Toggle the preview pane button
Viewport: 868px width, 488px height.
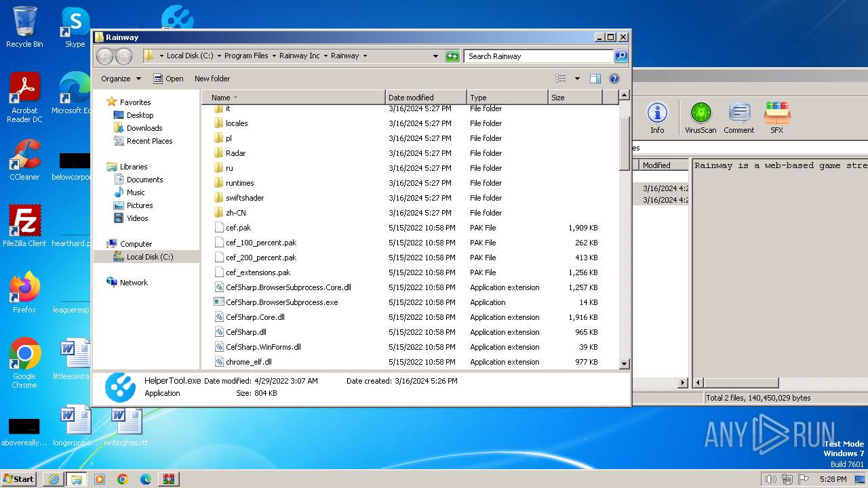click(595, 79)
